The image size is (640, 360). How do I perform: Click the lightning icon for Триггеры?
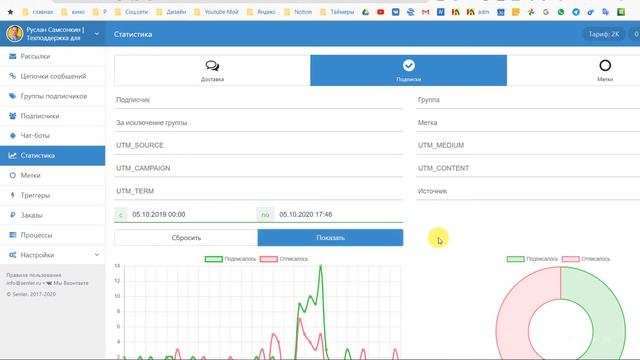[13, 195]
